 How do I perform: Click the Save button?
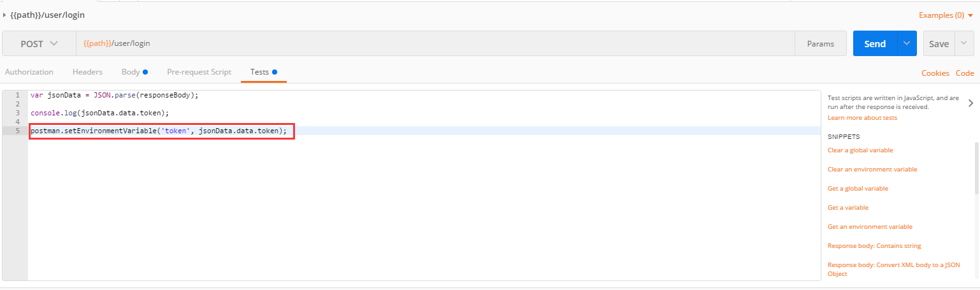939,44
